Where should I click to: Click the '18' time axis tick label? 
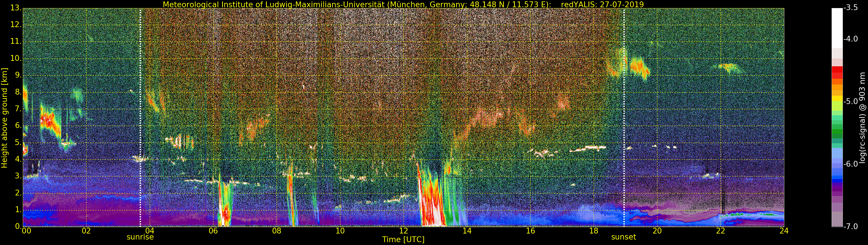tap(594, 231)
